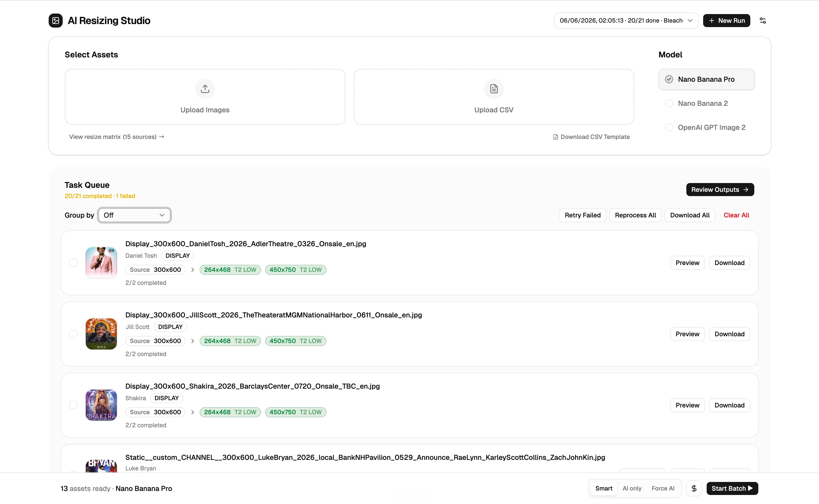
Task: Switch to AI only processing mode
Action: [x=632, y=488]
